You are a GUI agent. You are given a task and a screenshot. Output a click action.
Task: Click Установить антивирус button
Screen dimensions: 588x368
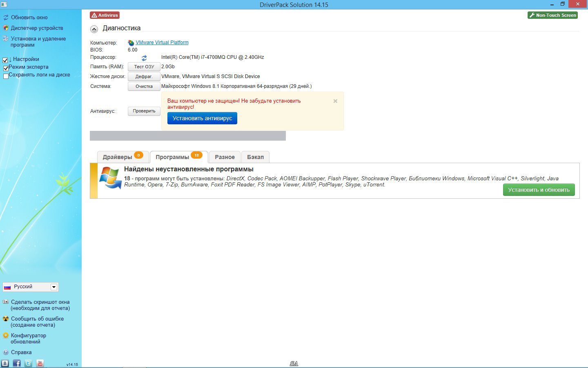point(202,118)
